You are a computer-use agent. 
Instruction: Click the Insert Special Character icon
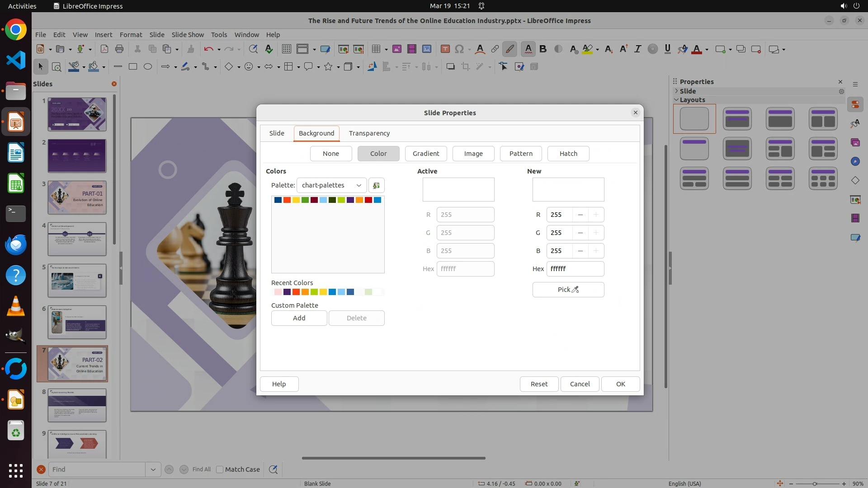point(459,49)
